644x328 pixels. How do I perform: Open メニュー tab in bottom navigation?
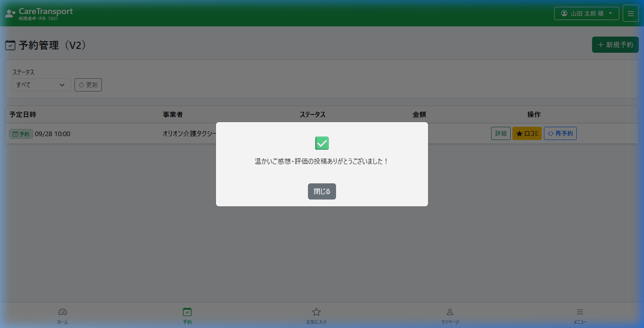(x=580, y=316)
